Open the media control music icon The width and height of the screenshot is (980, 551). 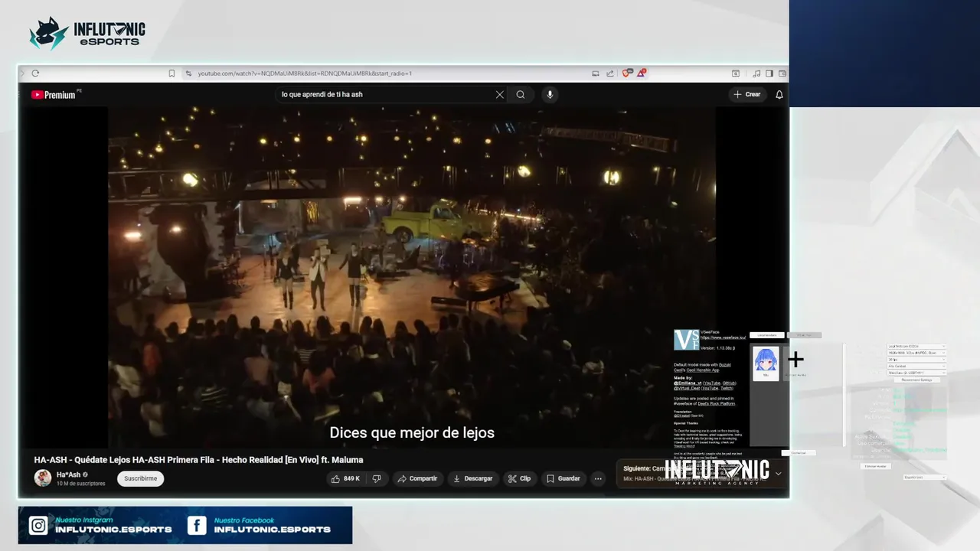[757, 73]
